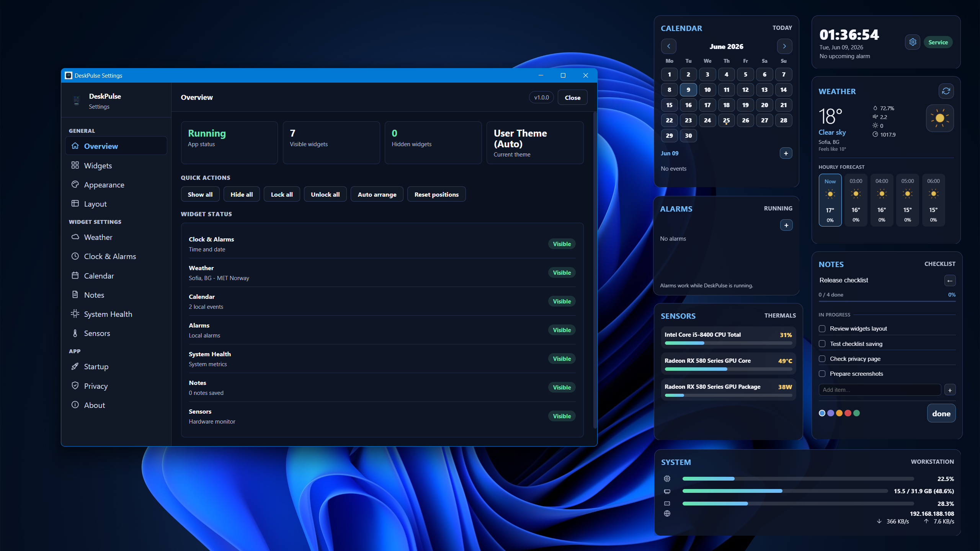Click the About info icon
The height and width of the screenshot is (551, 980).
[x=75, y=405]
